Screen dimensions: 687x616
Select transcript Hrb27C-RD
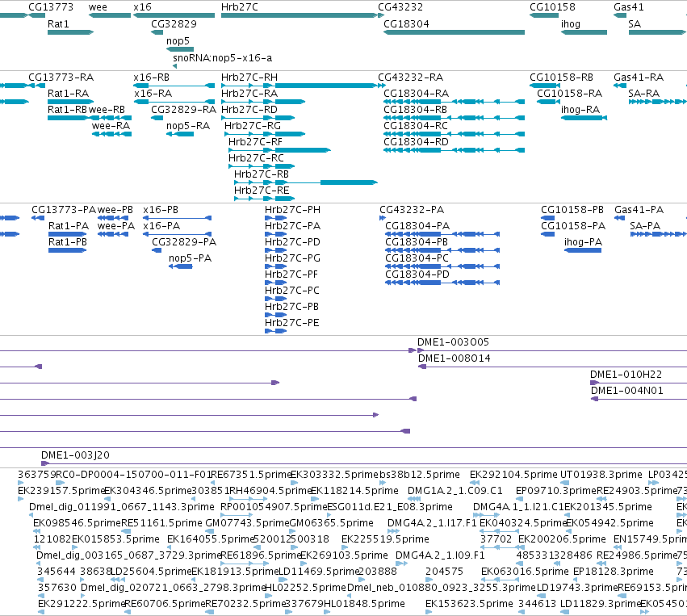tap(258, 118)
